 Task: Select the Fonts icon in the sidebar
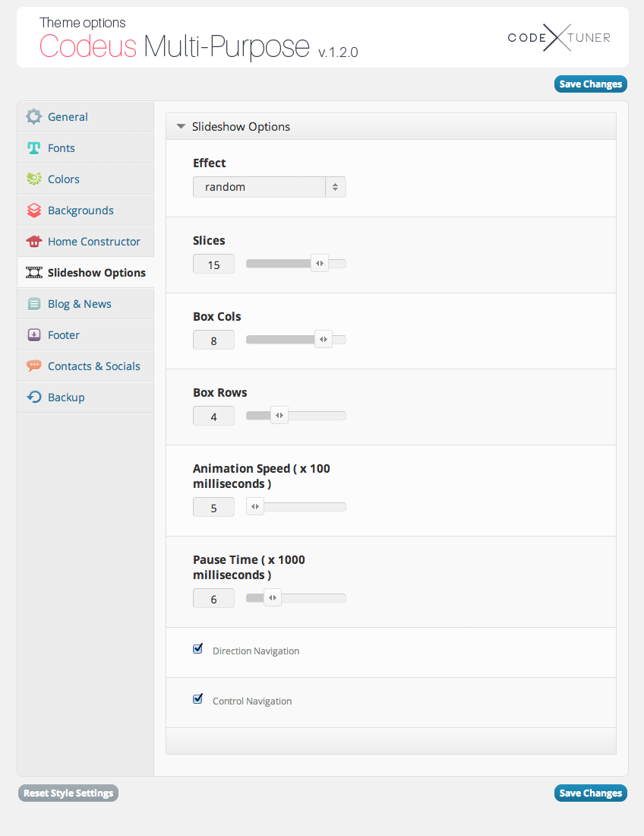pos(33,147)
